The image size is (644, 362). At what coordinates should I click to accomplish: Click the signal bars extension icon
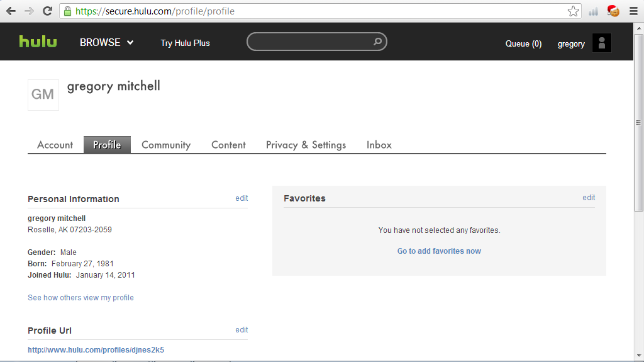point(594,11)
